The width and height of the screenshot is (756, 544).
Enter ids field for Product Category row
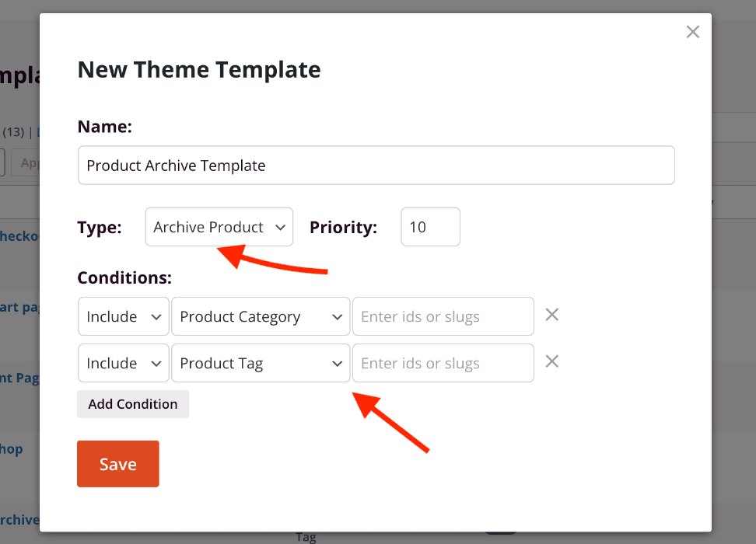pos(443,317)
